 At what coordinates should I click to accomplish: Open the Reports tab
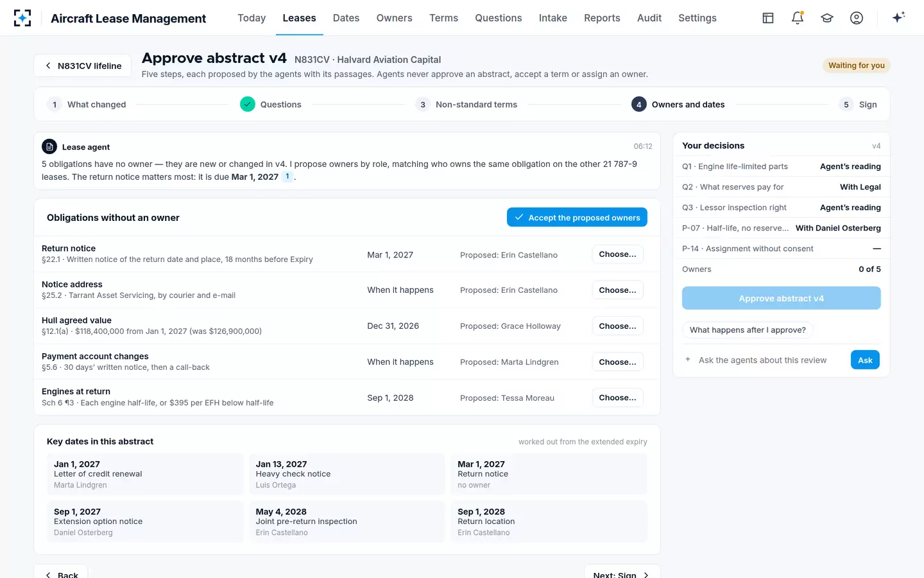coord(602,18)
